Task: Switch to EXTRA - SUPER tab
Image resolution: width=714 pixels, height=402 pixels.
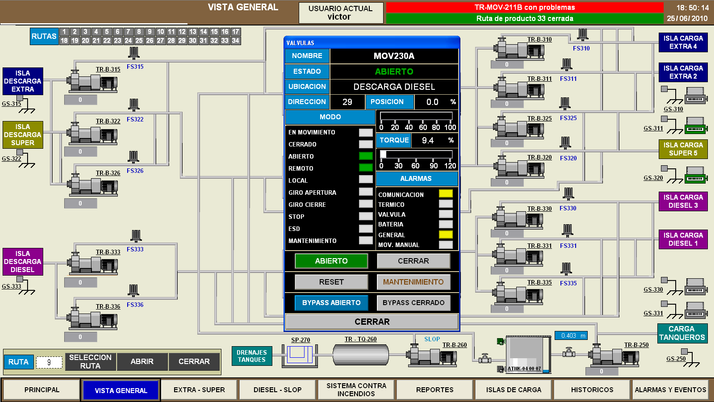Action: [199, 390]
